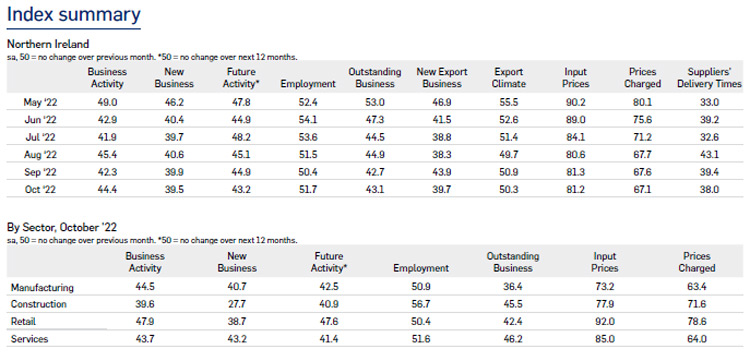This screenshot has width=750, height=361.
Task: Click the Prices Charged header in sector table
Action: 696,262
